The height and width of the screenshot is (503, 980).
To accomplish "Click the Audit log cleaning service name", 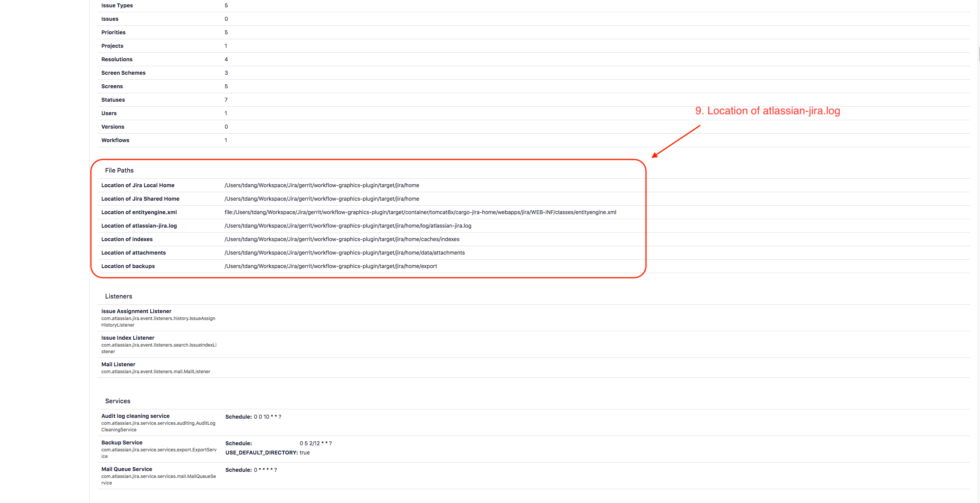I will (135, 416).
